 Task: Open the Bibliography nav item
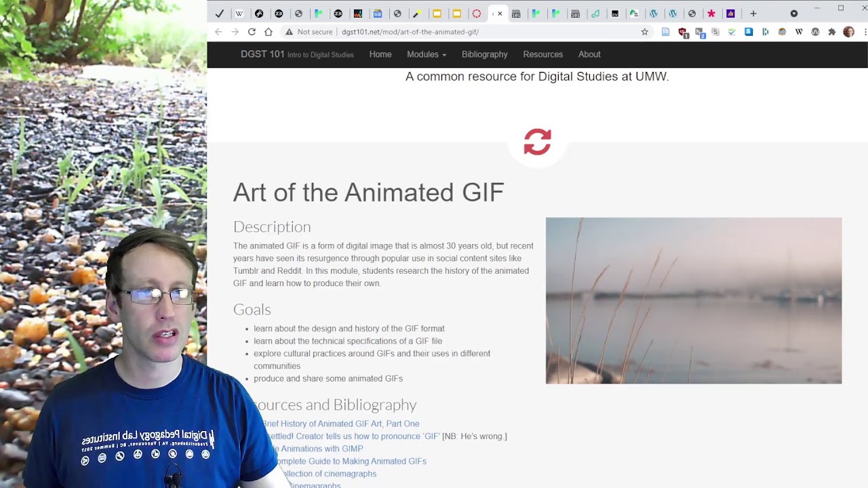coord(484,54)
